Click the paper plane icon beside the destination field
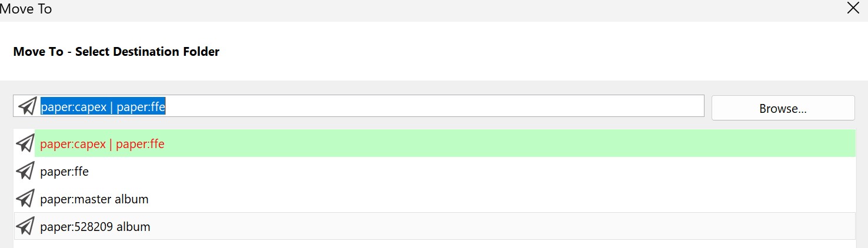Image resolution: width=868 pixels, height=248 pixels. click(27, 106)
